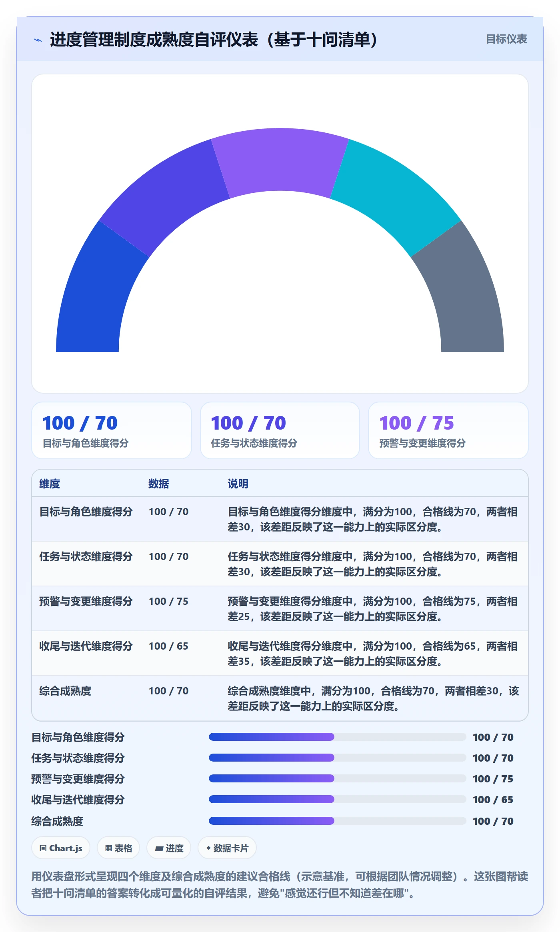Select table cell 综合成熟度
Viewport: 560px width, 932px height.
(x=65, y=691)
